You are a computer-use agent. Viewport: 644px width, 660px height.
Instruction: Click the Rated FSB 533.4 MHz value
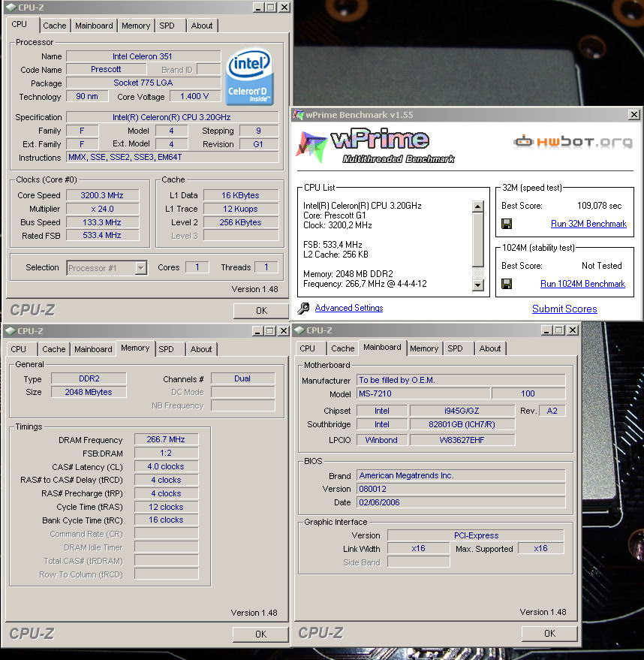102,235
